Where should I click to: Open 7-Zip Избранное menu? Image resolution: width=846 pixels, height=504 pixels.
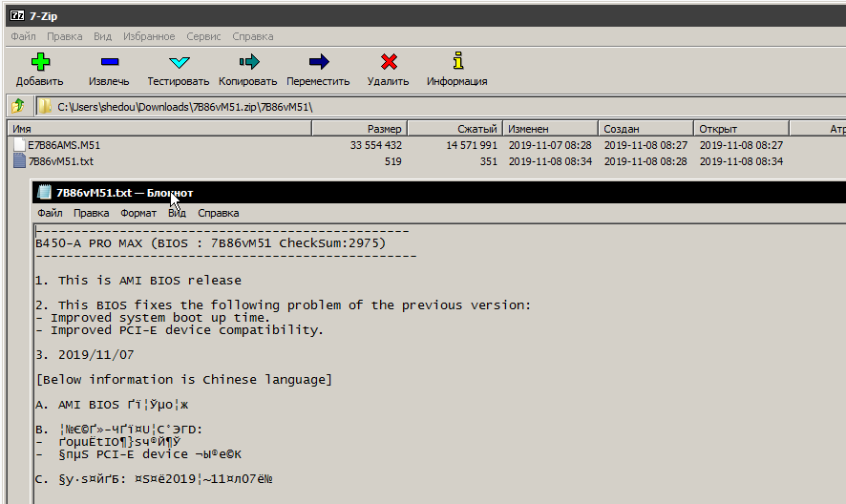click(149, 36)
